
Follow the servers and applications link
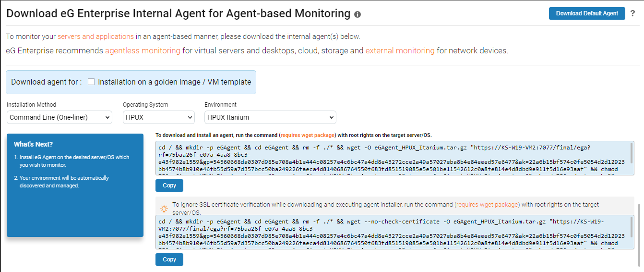tap(95, 37)
